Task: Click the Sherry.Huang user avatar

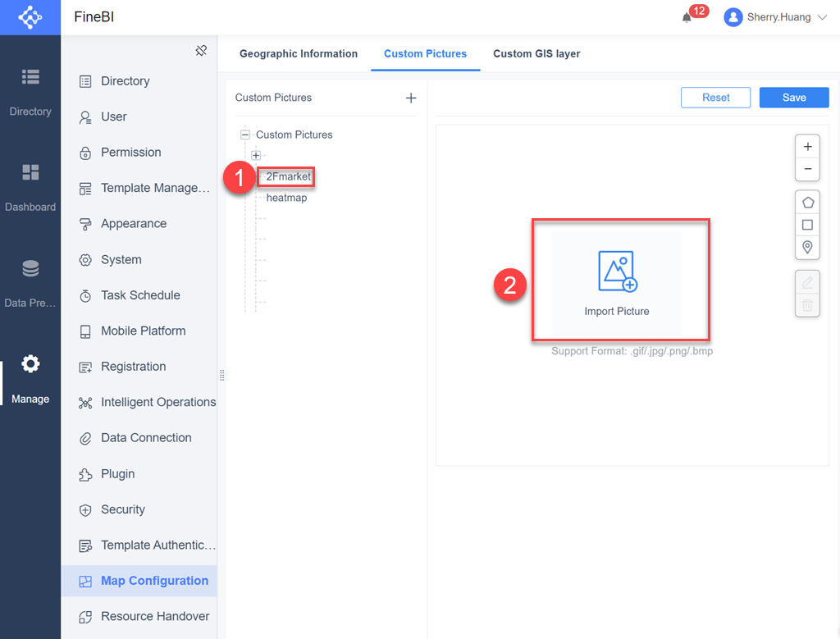Action: [x=733, y=17]
